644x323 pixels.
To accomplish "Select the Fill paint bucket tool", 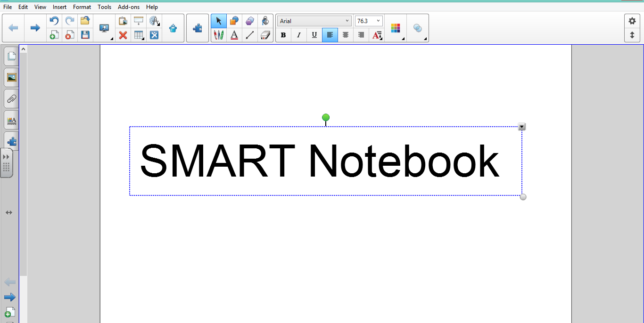I will point(265,21).
